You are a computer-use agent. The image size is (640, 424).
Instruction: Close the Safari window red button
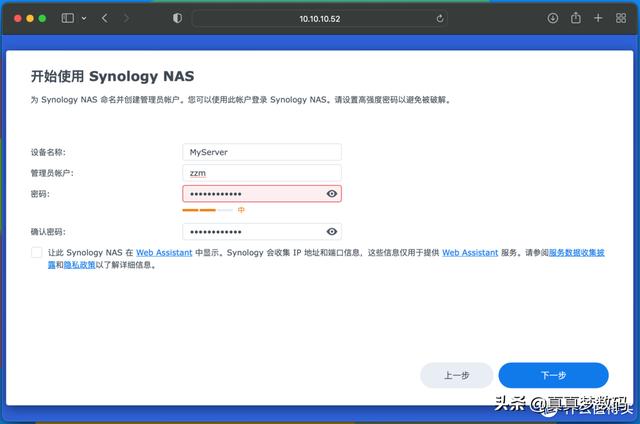point(18,18)
